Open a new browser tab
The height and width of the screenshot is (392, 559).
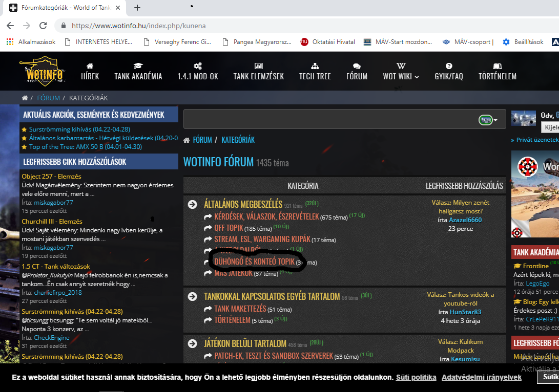click(137, 8)
